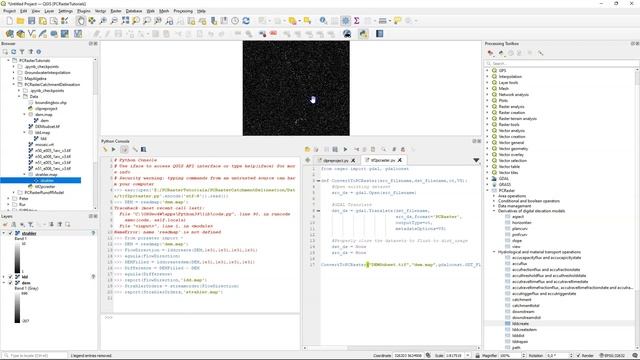Screen dimensions: 640x360
Task: Collapse Hydrological and material transport operations
Action: pyautogui.click(x=494, y=252)
